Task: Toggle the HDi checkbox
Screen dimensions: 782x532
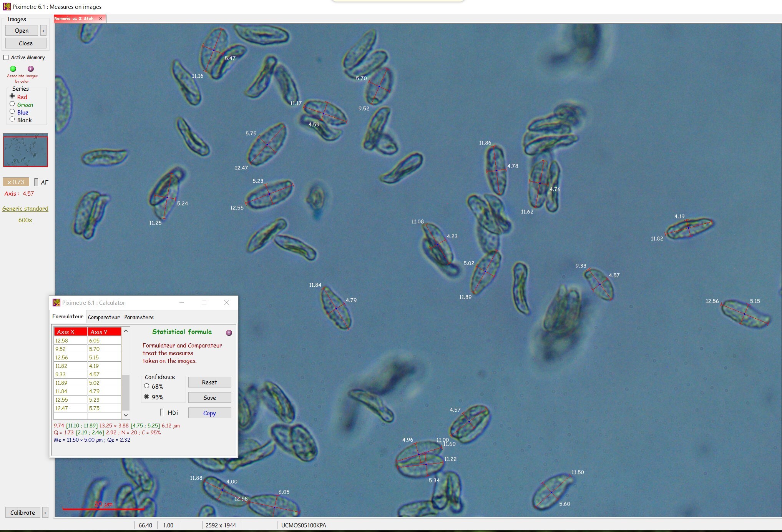Action: click(x=162, y=412)
